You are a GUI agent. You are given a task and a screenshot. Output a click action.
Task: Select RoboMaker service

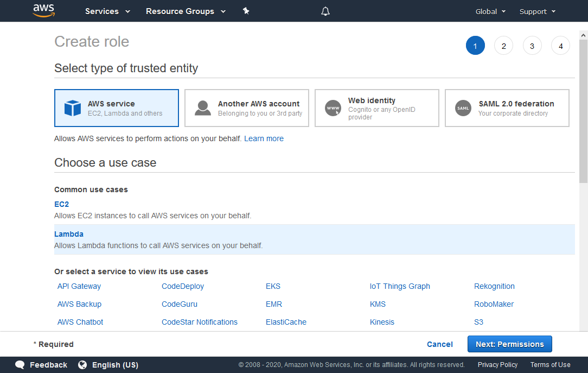coord(494,305)
